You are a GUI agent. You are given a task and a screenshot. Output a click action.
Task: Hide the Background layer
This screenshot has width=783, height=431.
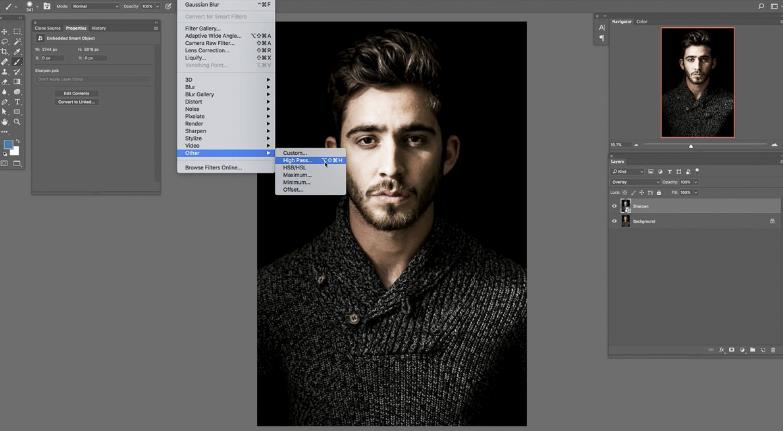614,221
